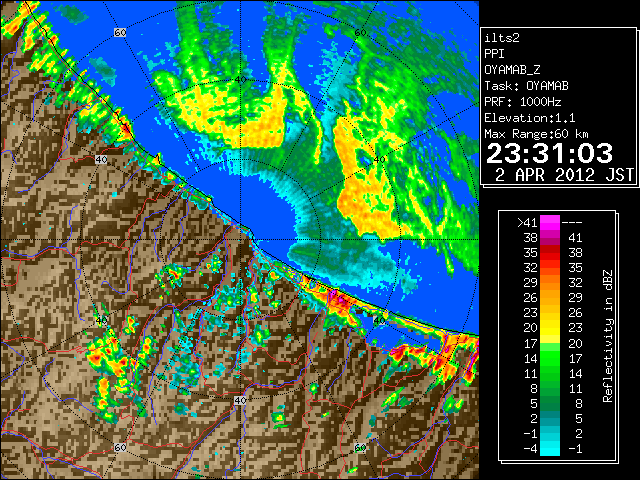Click the Reflectivity in dBZ axis label
Image resolution: width=640 pixels, height=480 pixels.
608,336
